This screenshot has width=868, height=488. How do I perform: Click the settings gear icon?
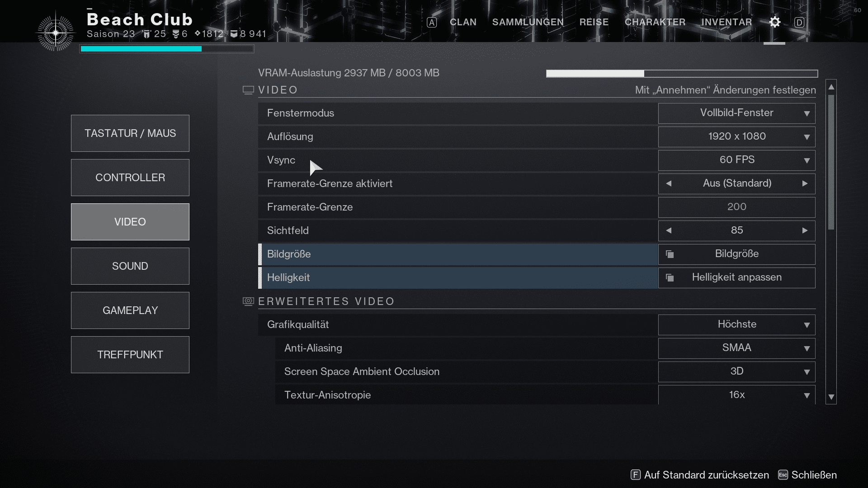point(774,22)
